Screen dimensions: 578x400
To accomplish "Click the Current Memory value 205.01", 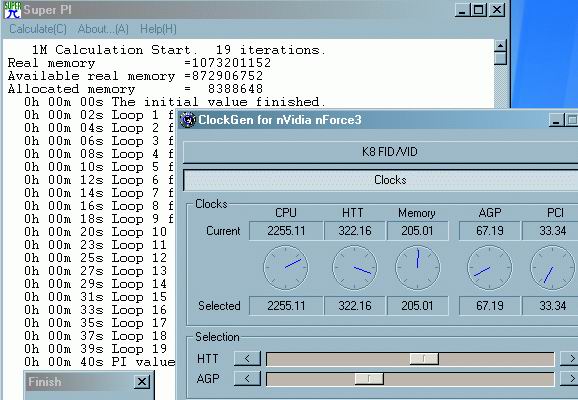I will coord(417,231).
